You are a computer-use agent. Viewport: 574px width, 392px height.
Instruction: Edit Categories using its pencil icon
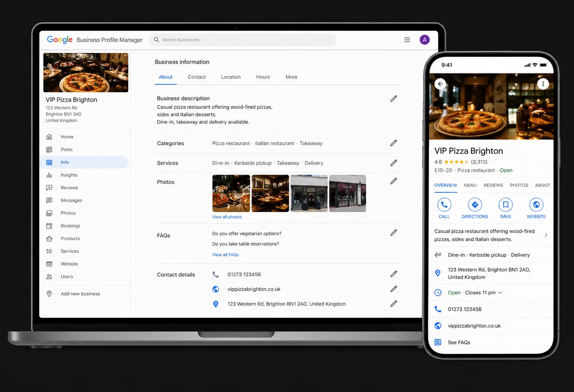click(394, 143)
